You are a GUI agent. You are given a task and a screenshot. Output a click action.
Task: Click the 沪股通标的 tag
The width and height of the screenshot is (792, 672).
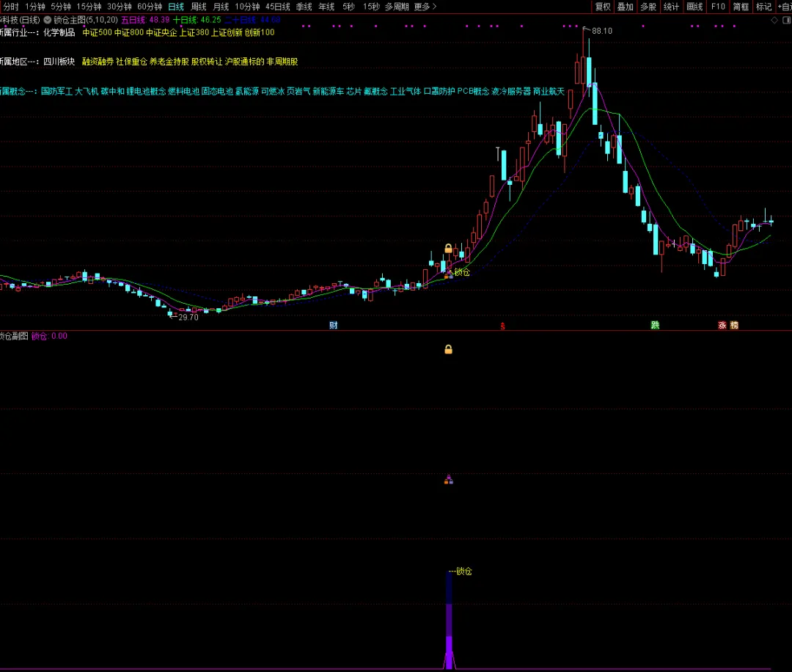(x=244, y=62)
